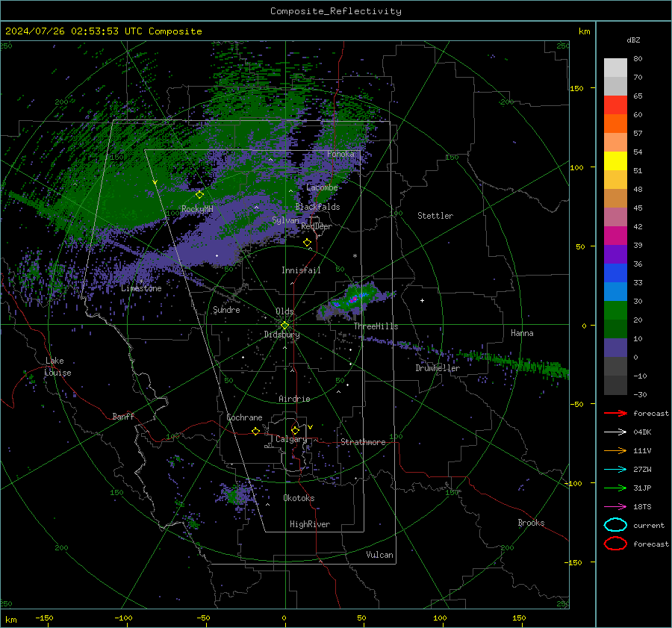Click the Hanna town label
This screenshot has width=672, height=628.
point(522,333)
